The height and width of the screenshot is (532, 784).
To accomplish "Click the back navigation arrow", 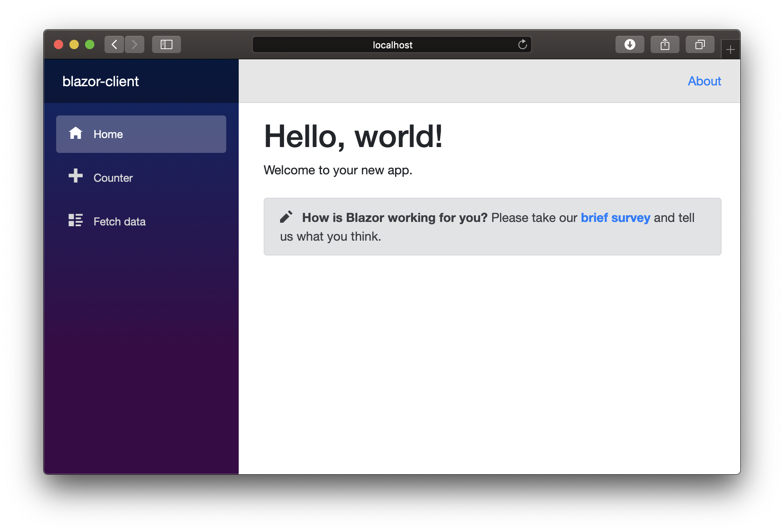I will [114, 44].
